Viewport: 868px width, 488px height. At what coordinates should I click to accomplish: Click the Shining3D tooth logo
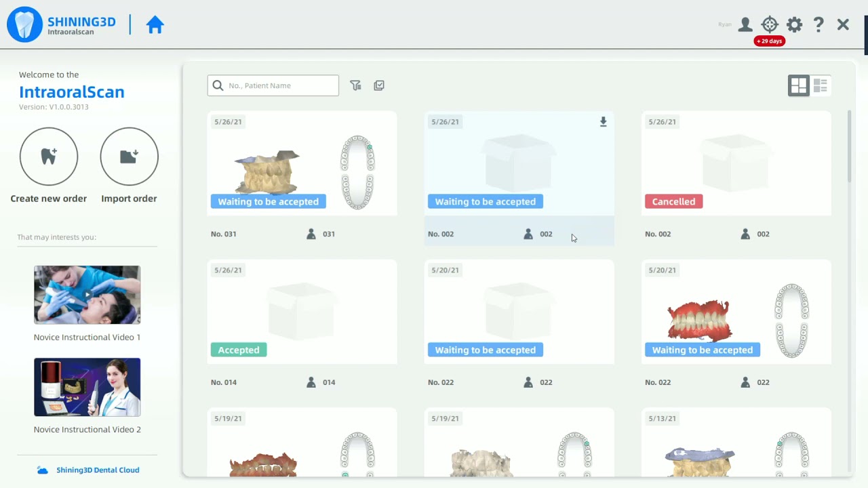pos(24,25)
